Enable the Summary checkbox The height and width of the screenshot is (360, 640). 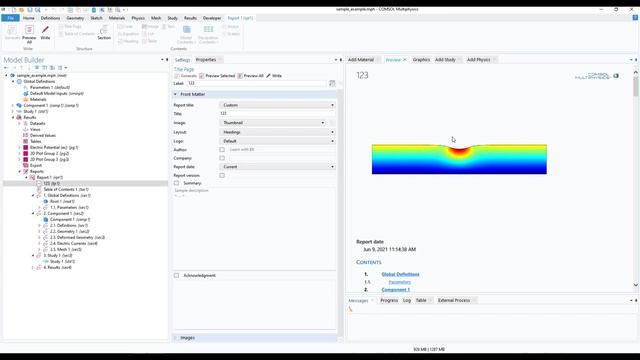pyautogui.click(x=176, y=183)
